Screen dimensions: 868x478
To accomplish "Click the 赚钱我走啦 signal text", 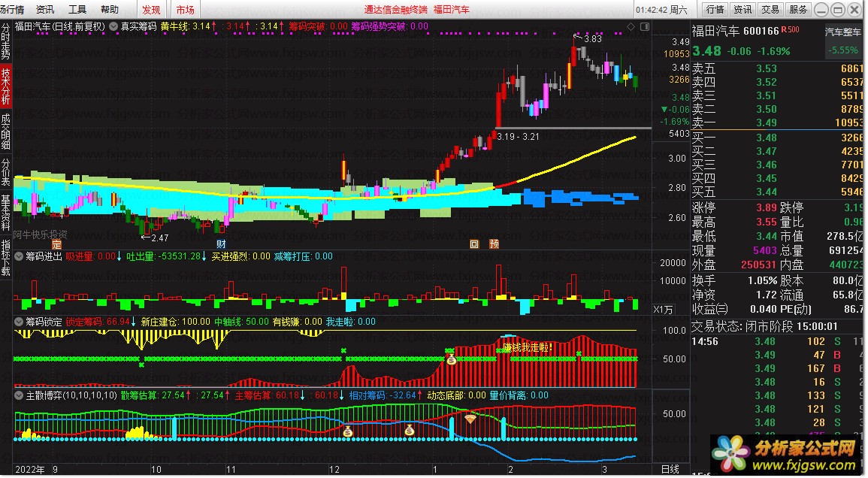I will tap(528, 347).
